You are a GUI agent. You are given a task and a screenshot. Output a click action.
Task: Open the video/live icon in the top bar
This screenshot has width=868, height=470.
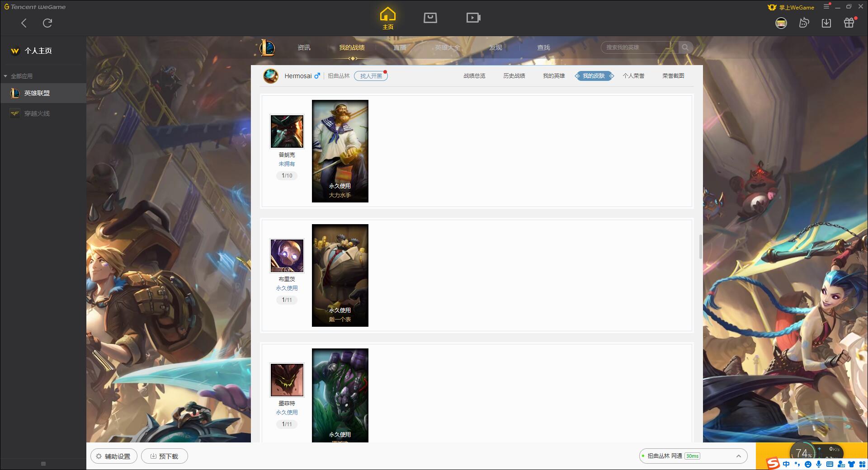[473, 18]
